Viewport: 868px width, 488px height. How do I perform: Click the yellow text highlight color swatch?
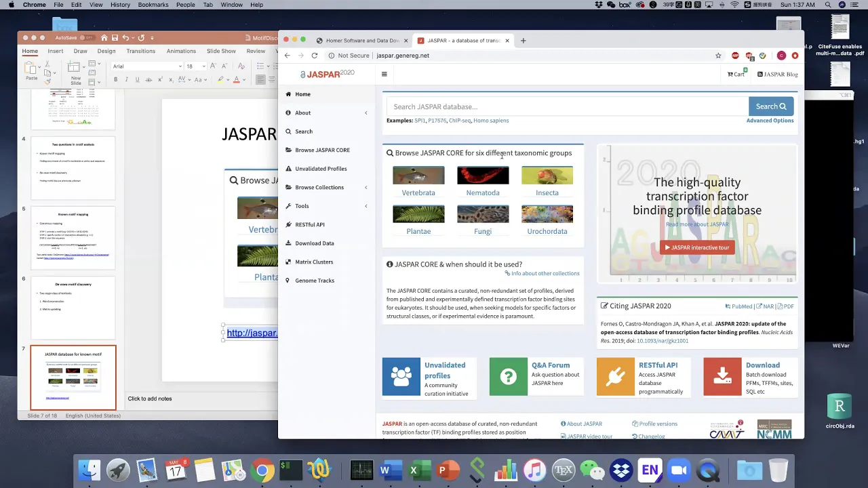pyautogui.click(x=220, y=80)
